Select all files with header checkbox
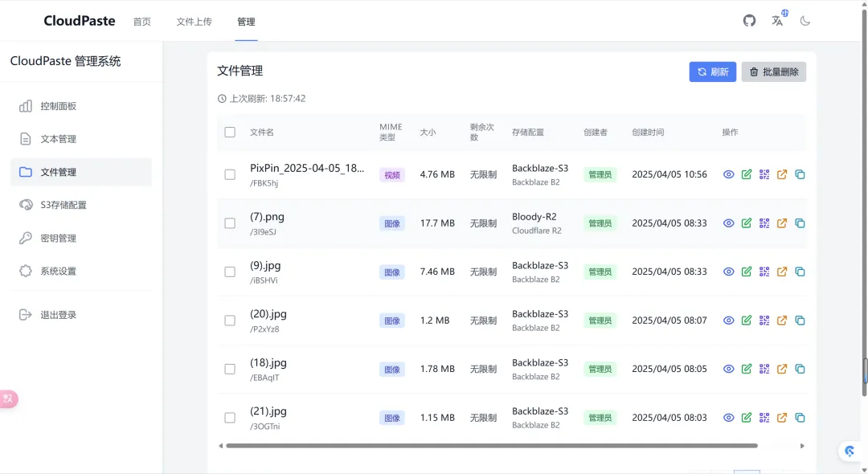The image size is (868, 474). click(x=230, y=133)
